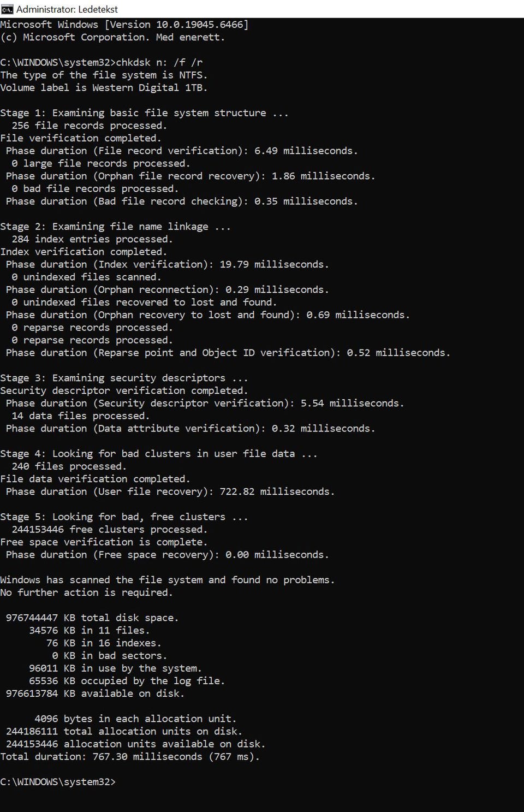Click the '65536 KB occupied by the log file' line
The height and width of the screenshot is (812, 524).
pyautogui.click(x=127, y=680)
